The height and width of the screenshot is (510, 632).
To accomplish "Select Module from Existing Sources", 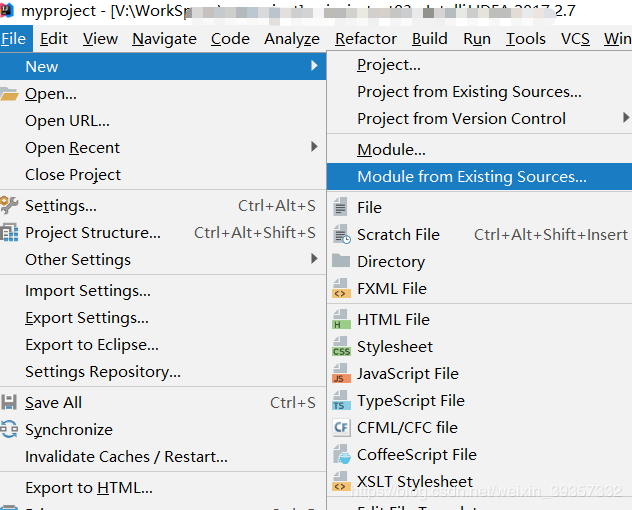I will point(471,177).
